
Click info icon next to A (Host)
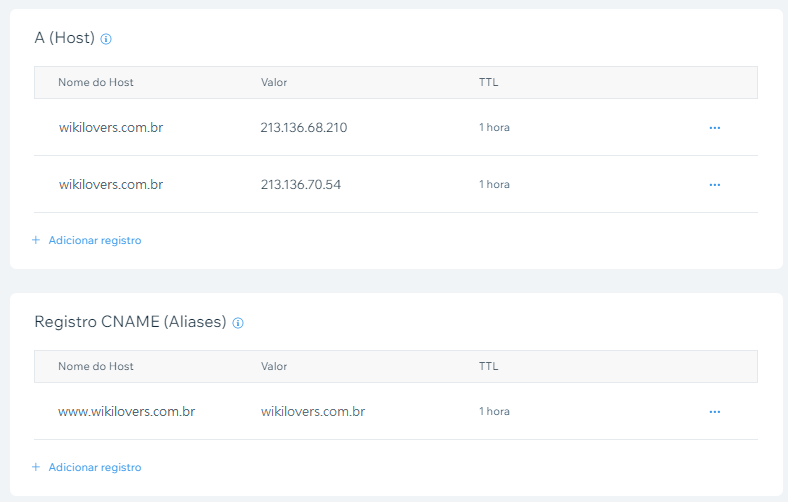point(106,39)
